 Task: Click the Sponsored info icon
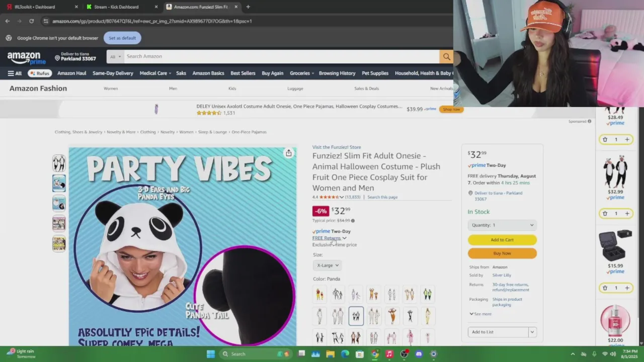point(589,121)
